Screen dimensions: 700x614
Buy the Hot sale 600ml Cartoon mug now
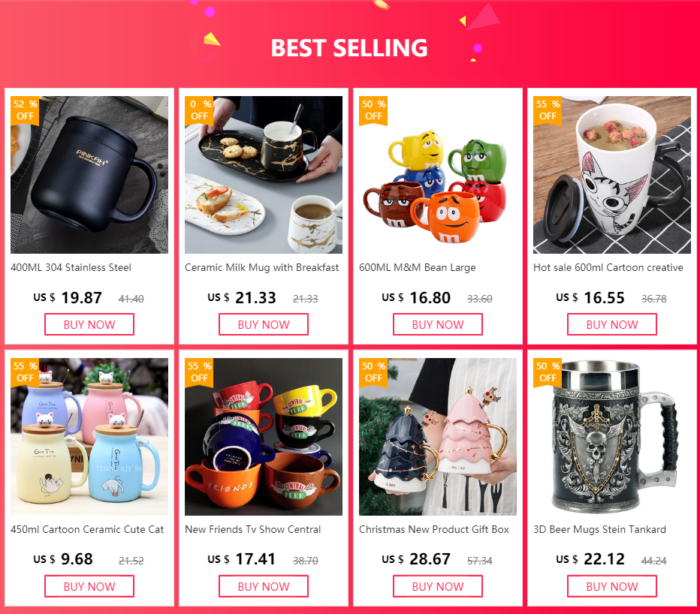pos(612,324)
